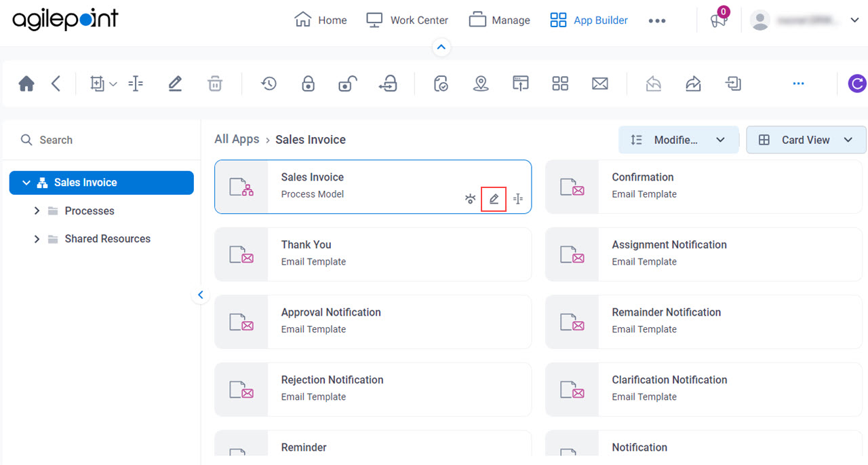The image size is (868, 465).
Task: Open the Confirmation email template card
Action: (x=704, y=187)
